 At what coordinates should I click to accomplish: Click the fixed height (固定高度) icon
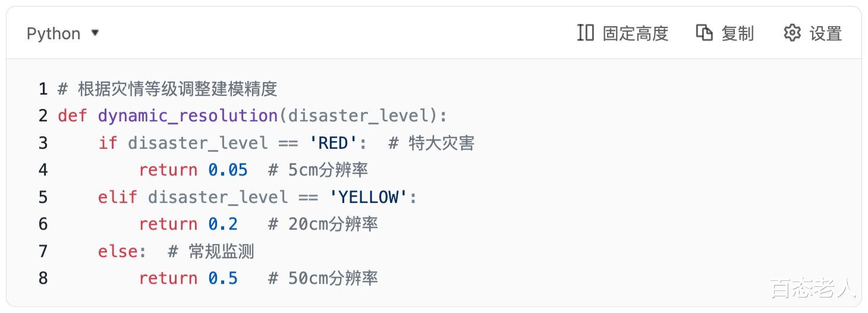586,33
